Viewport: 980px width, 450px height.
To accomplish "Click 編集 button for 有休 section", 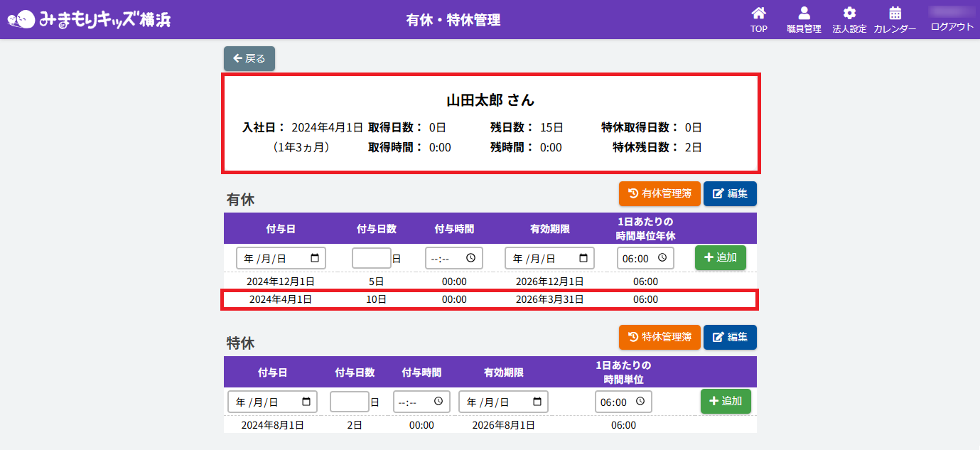I will [x=730, y=193].
